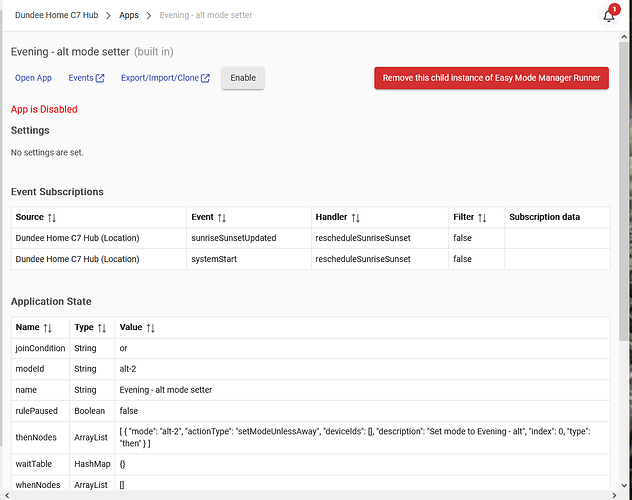Sort subscriptions by Source column arrows
632x500 pixels.
(x=52, y=218)
